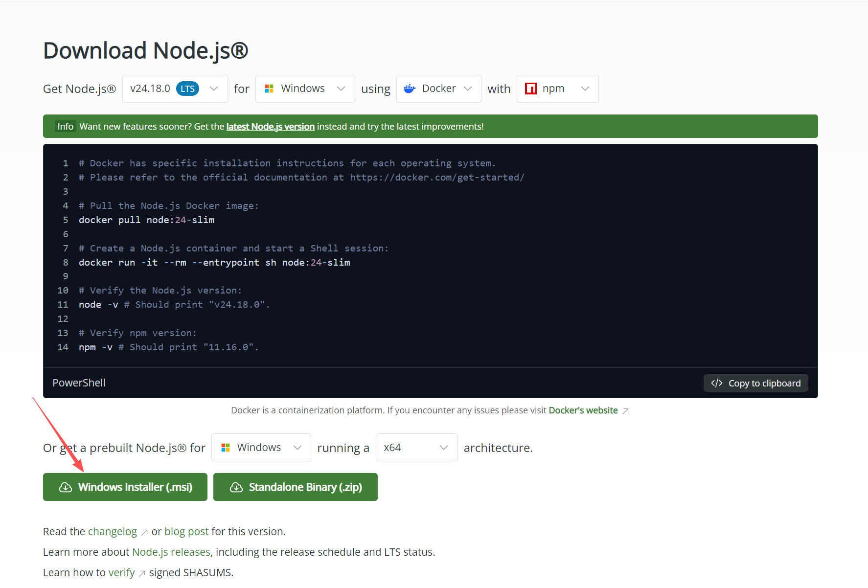The image size is (868, 588).
Task: Open the npm package manager dropdown
Action: pyautogui.click(x=557, y=89)
